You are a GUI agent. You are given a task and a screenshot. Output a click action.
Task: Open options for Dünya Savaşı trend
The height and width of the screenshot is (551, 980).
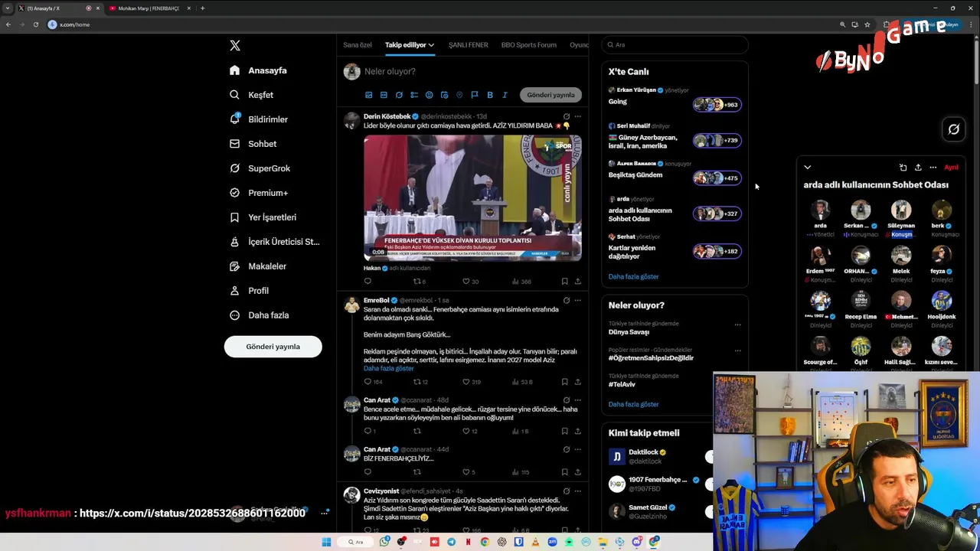click(737, 324)
